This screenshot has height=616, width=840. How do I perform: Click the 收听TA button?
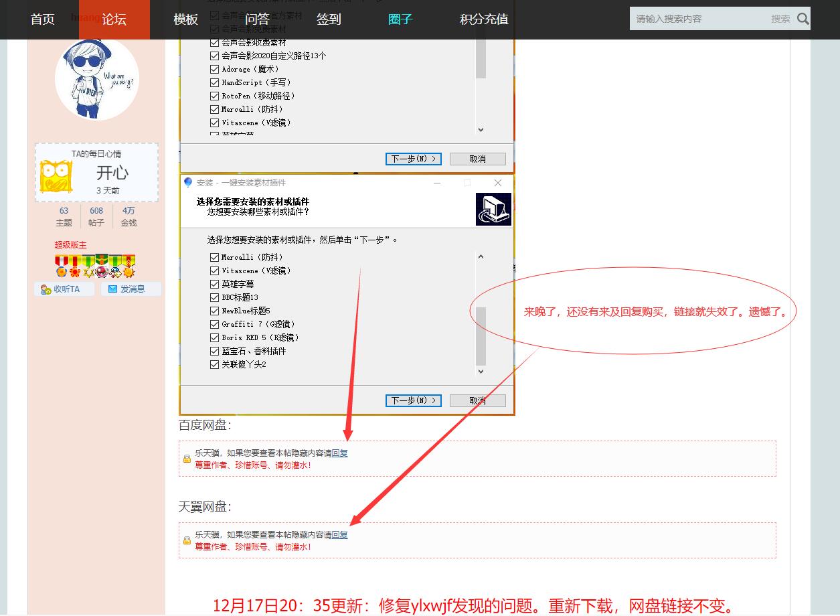64,289
